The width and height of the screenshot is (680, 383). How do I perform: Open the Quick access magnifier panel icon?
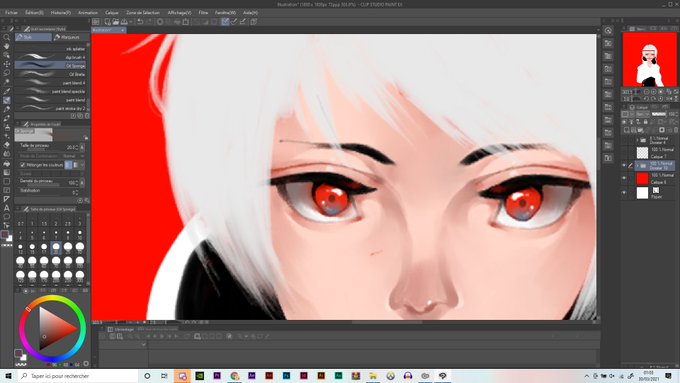point(608,31)
